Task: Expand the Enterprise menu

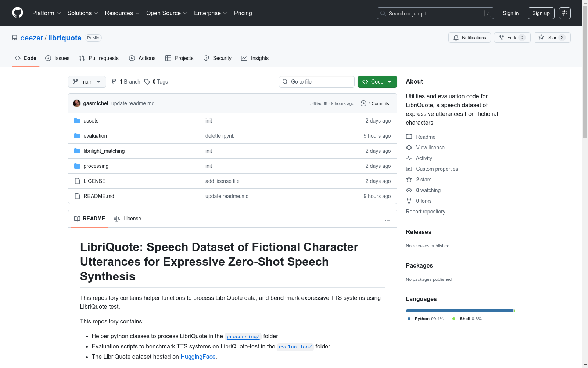Action: click(211, 13)
